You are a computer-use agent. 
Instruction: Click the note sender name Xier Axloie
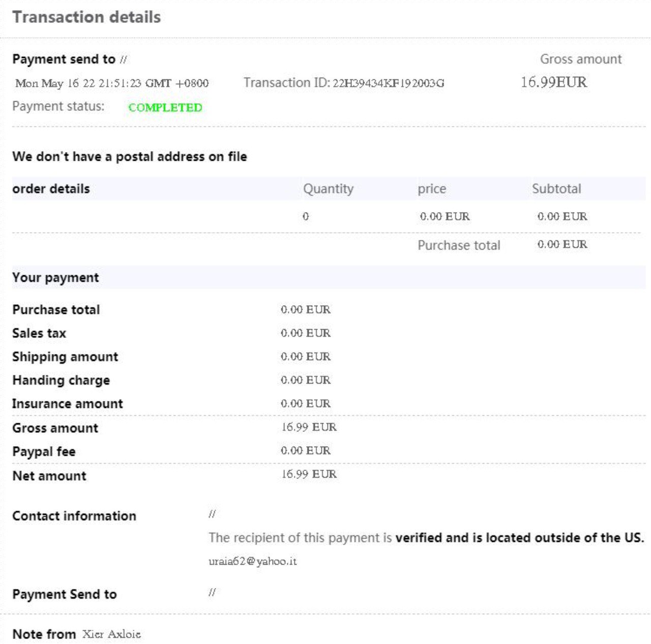(x=111, y=634)
